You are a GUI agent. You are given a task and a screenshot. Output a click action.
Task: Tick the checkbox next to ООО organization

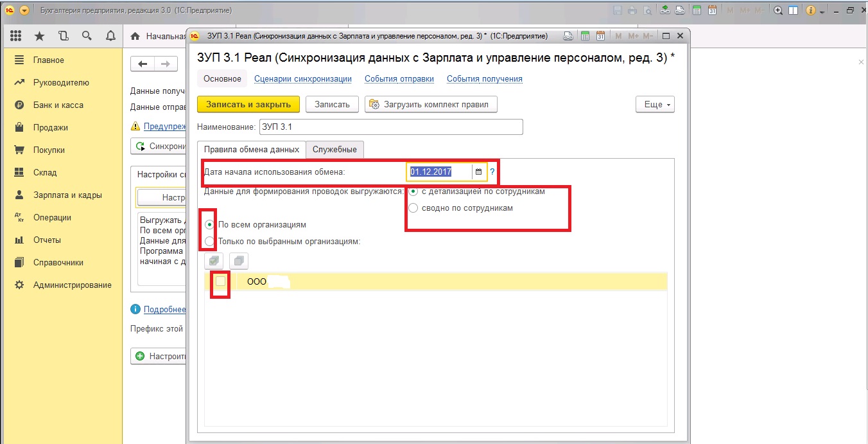220,281
